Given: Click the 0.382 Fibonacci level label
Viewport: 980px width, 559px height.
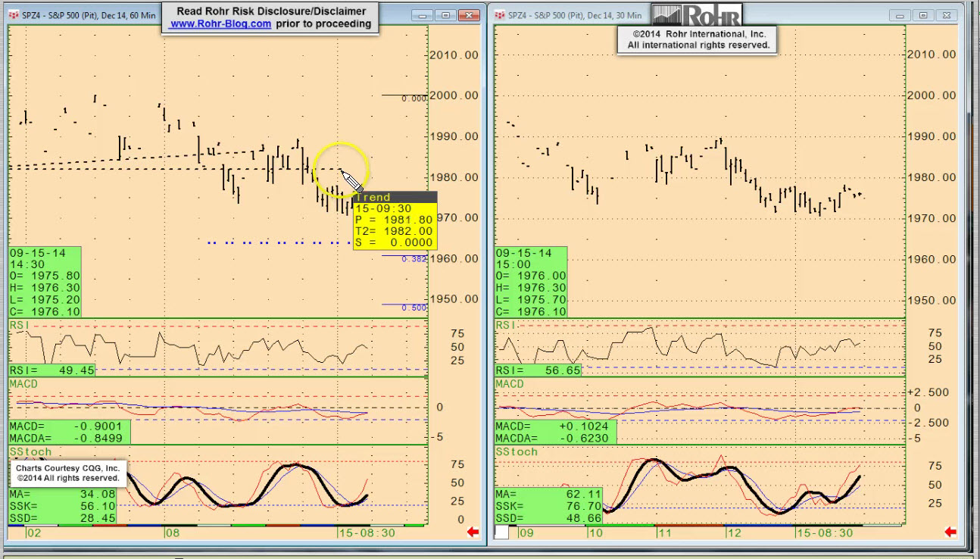Looking at the screenshot, I should (415, 259).
